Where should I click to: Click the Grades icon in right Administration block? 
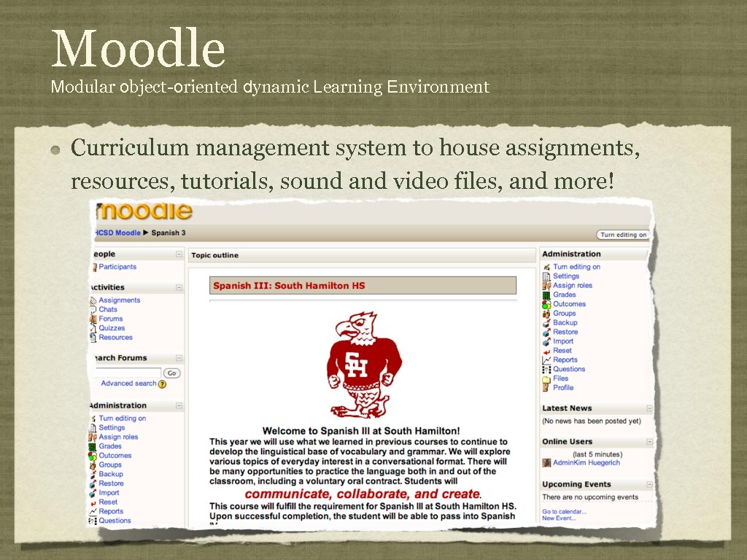pyautogui.click(x=546, y=295)
